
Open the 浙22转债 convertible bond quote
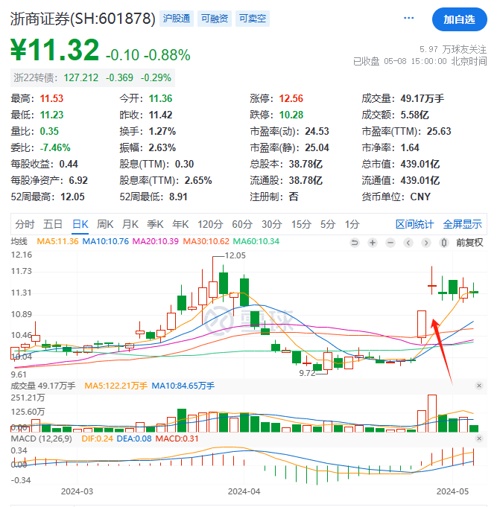point(92,78)
